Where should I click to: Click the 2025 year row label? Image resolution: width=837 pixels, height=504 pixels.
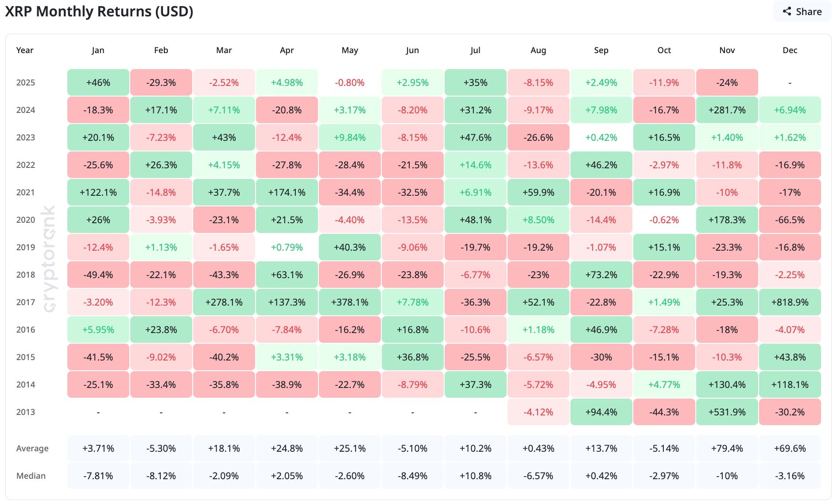(x=26, y=83)
